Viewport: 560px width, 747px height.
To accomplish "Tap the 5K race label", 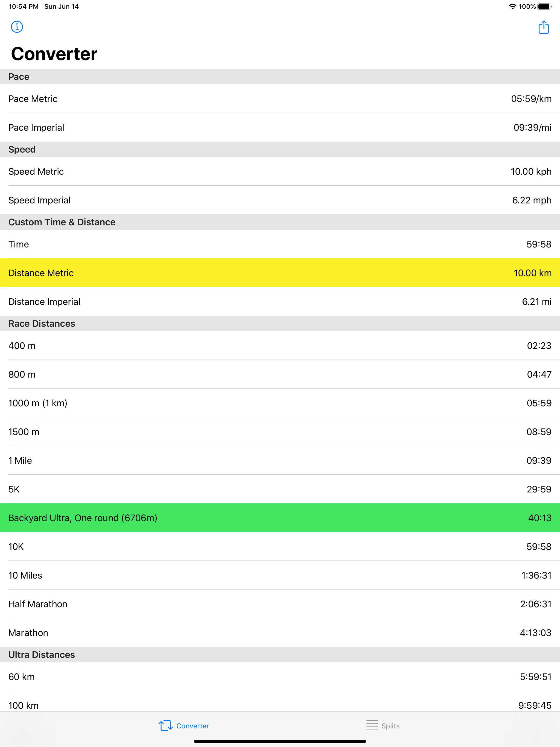I will coord(14,489).
